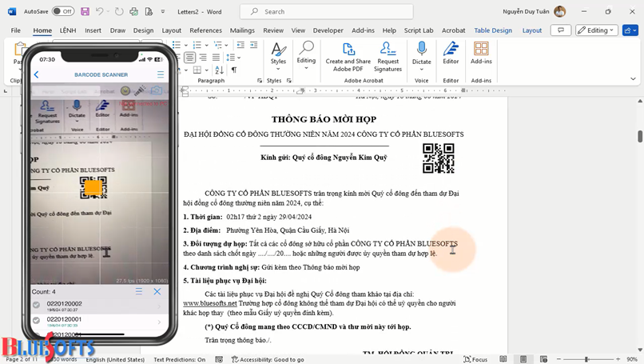This screenshot has height=364, width=644.
Task: Open the Draw tab
Action: click(117, 30)
